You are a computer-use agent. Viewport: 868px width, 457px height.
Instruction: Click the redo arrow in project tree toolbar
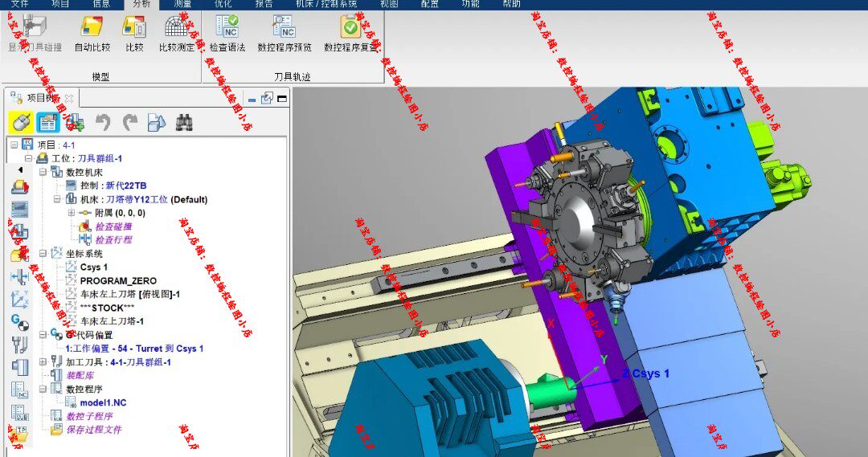(x=130, y=122)
